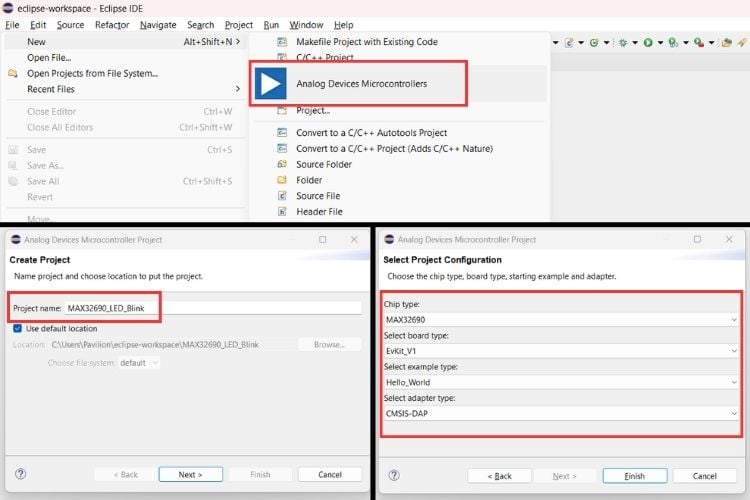This screenshot has height=500, width=750.
Task: Open the Search menu
Action: (200, 25)
